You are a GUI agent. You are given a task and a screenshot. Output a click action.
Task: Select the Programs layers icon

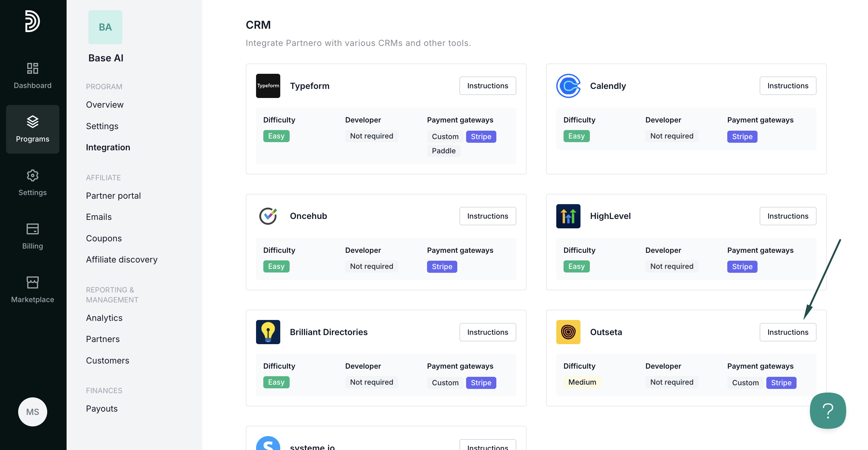coord(32,122)
